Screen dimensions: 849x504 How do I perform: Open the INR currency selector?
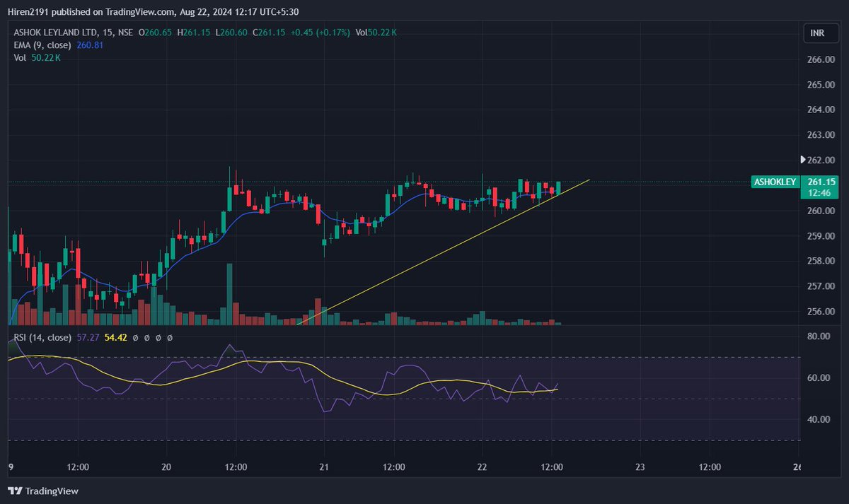coord(821,33)
